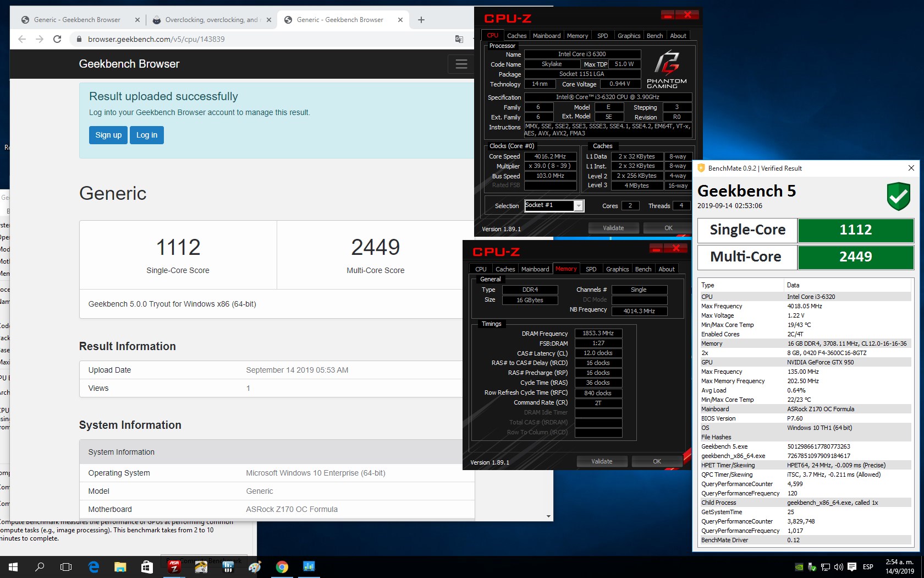Screen dimensions: 924x578
Task: Click the BenchMate title bar icon
Action: [701, 168]
